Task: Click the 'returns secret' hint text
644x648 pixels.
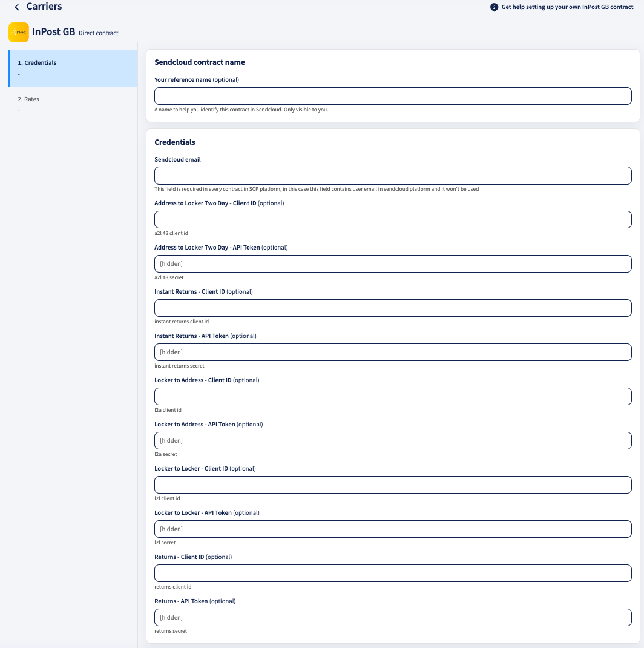Action: click(x=171, y=631)
